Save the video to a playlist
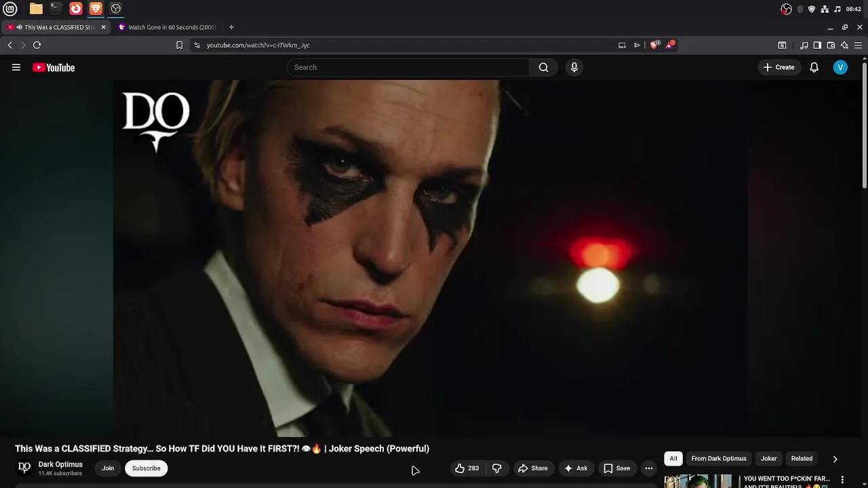Image resolution: width=868 pixels, height=488 pixels. pyautogui.click(x=616, y=468)
